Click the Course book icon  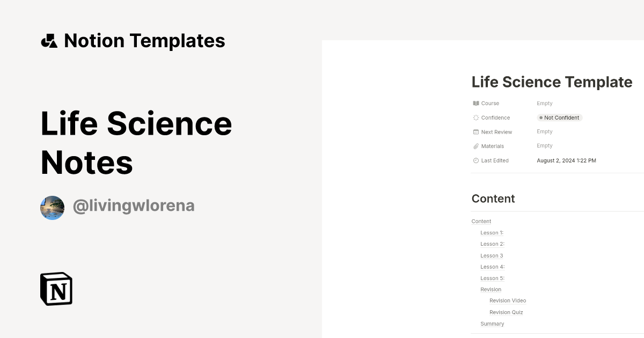475,103
